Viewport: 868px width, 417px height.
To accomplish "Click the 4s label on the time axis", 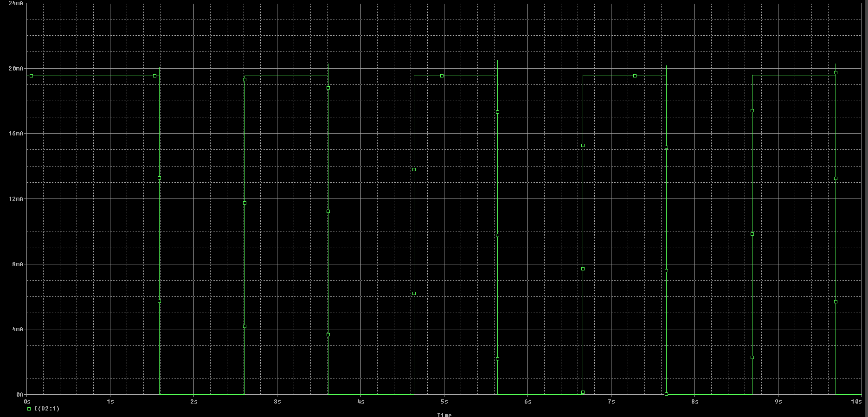I will (x=361, y=402).
